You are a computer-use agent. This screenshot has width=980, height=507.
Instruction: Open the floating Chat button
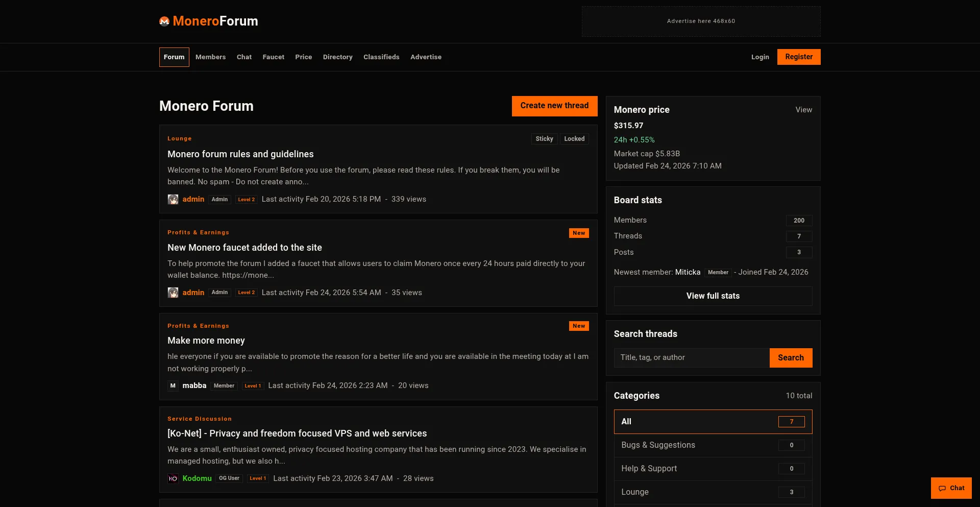(951, 488)
